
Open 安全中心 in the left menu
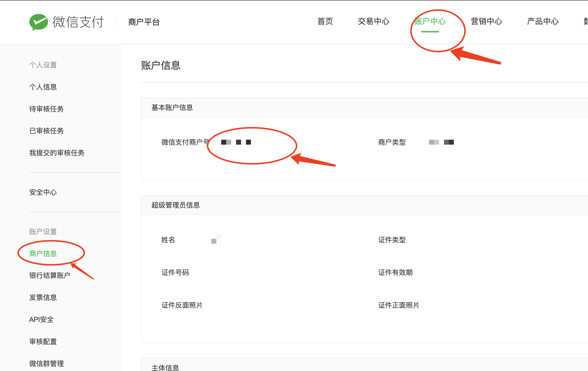[x=43, y=192]
